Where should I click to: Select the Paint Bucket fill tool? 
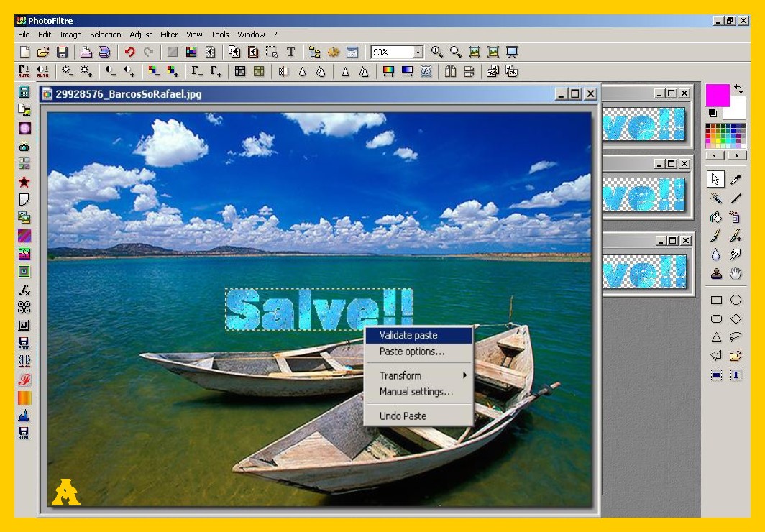pos(716,217)
